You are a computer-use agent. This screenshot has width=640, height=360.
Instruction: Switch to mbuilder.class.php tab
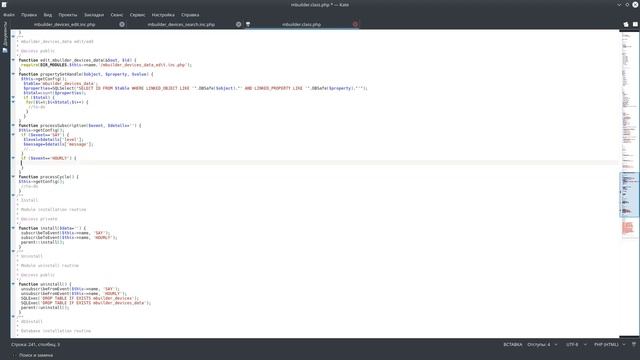(302, 24)
